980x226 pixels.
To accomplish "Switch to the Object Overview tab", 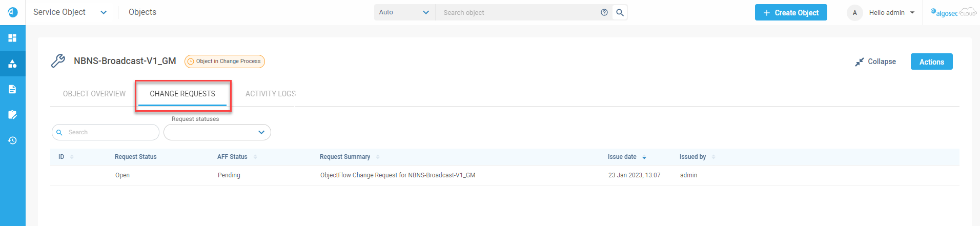I will [94, 94].
